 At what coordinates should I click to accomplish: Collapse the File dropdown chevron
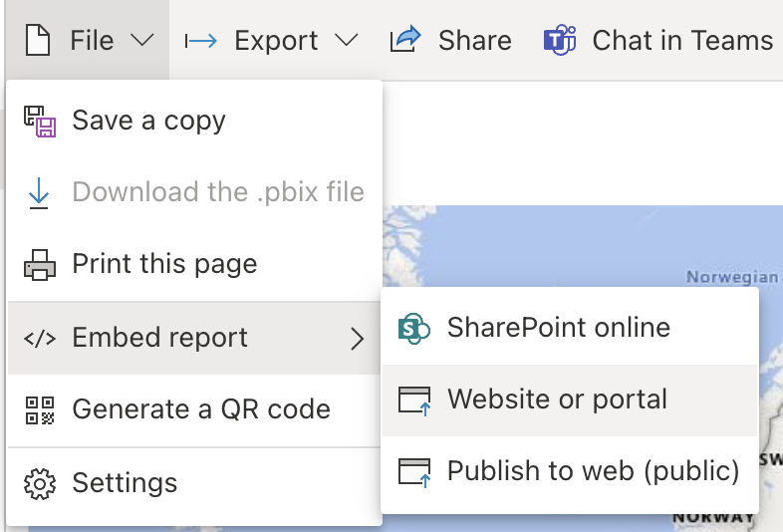[142, 40]
